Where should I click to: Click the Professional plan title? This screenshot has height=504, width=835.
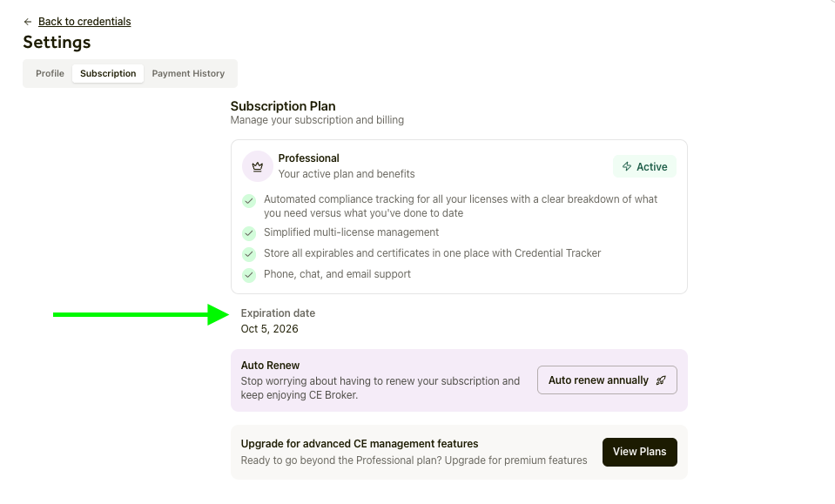point(308,158)
